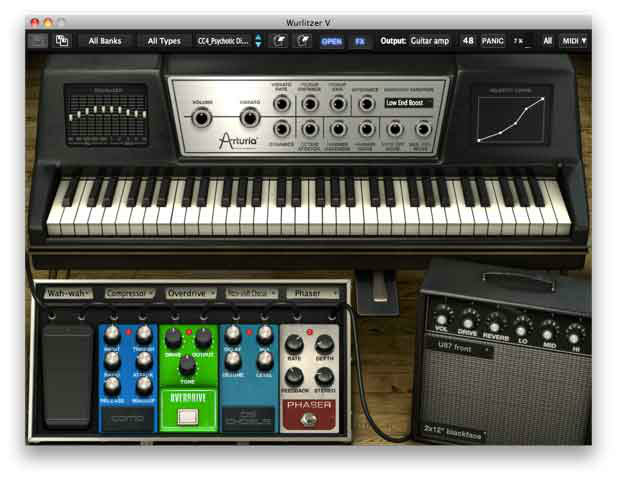The width and height of the screenshot is (617, 480).
Task: Click the save preset icon
Action: click(279, 41)
